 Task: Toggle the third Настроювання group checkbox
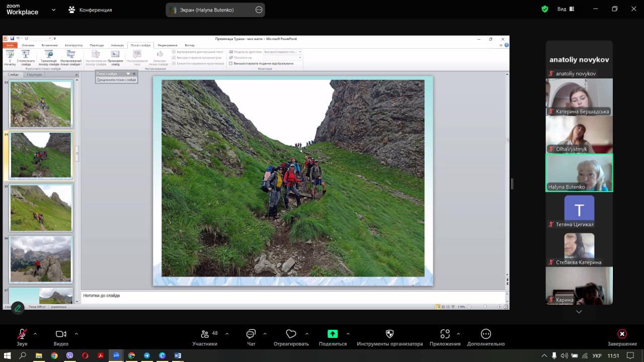point(174,64)
